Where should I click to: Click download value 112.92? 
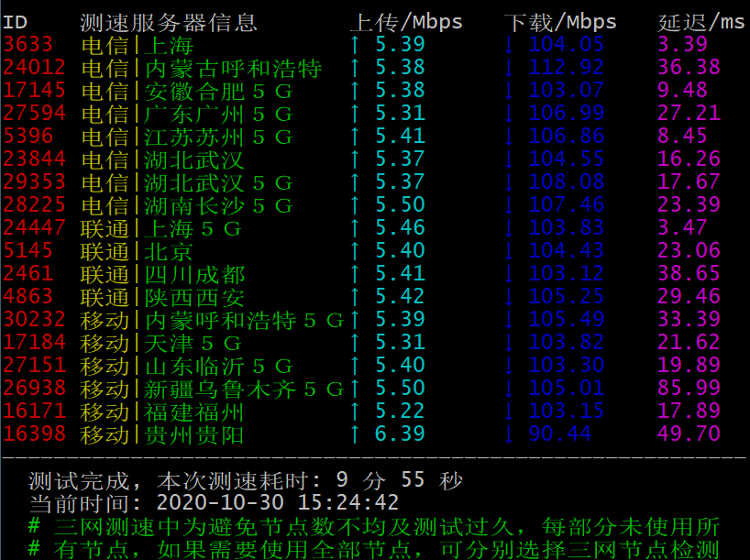[567, 67]
